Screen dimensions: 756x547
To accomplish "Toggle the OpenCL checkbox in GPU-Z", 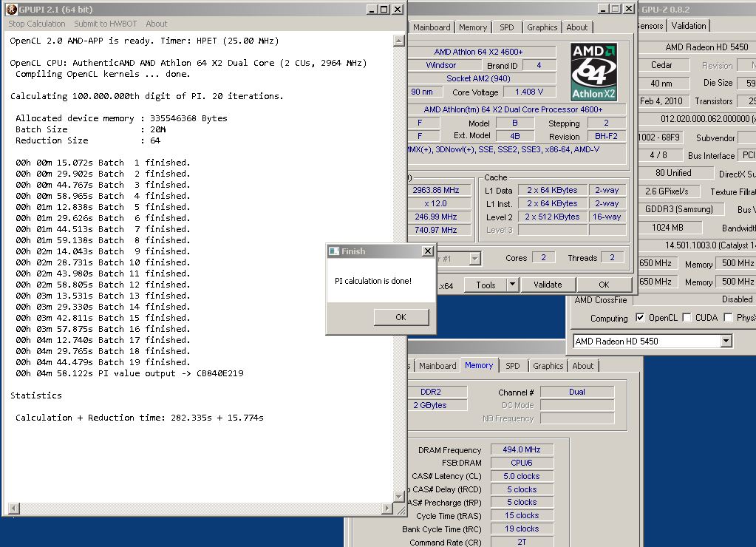I will pyautogui.click(x=640, y=317).
